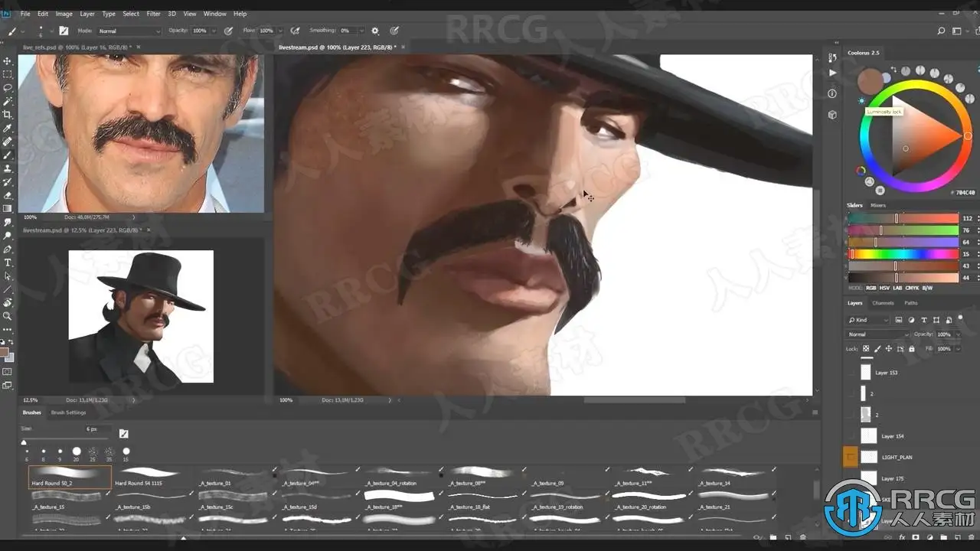Open the Filter menu
The width and height of the screenshot is (980, 551).
[x=153, y=14]
